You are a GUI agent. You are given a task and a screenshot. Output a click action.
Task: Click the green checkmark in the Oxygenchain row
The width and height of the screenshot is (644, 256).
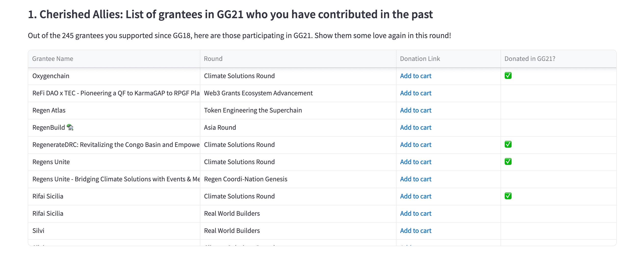[508, 76]
